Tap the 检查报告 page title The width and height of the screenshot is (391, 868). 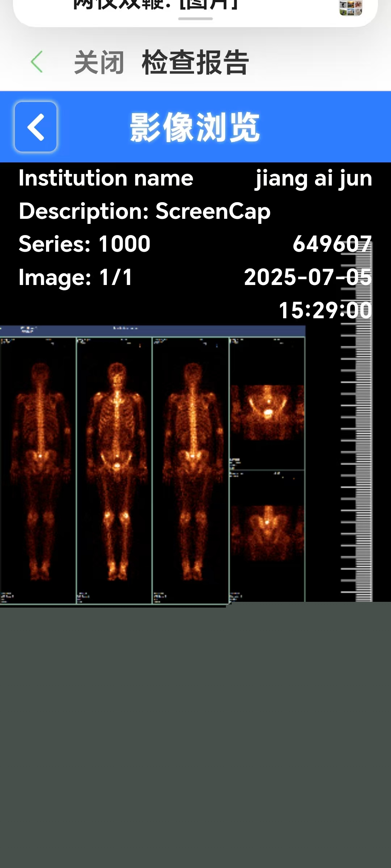tap(195, 63)
